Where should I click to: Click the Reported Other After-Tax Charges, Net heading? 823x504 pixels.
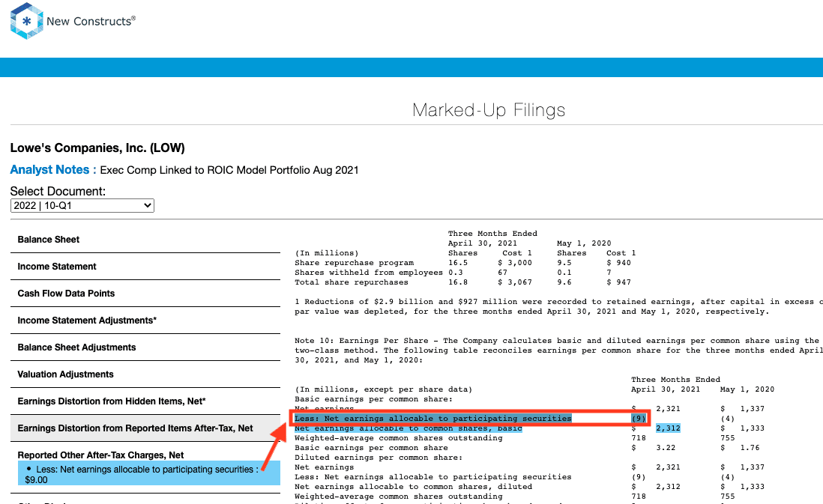pos(100,455)
